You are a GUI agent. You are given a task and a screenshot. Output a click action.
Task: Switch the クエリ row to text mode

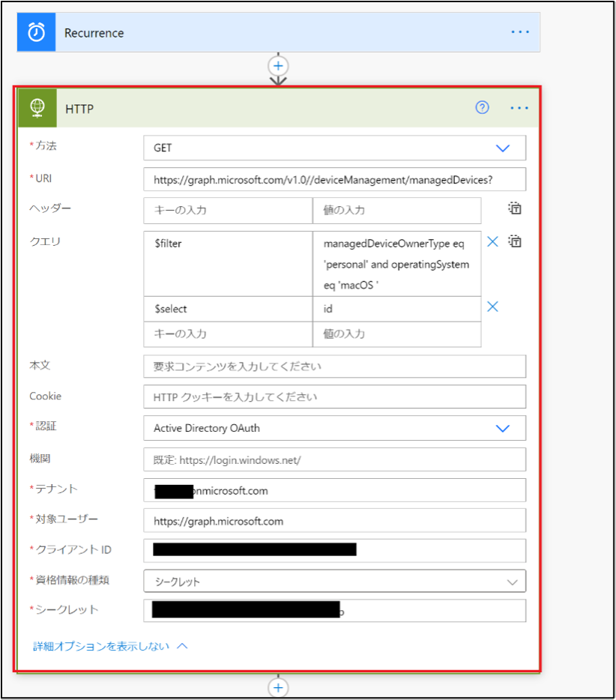click(x=515, y=241)
